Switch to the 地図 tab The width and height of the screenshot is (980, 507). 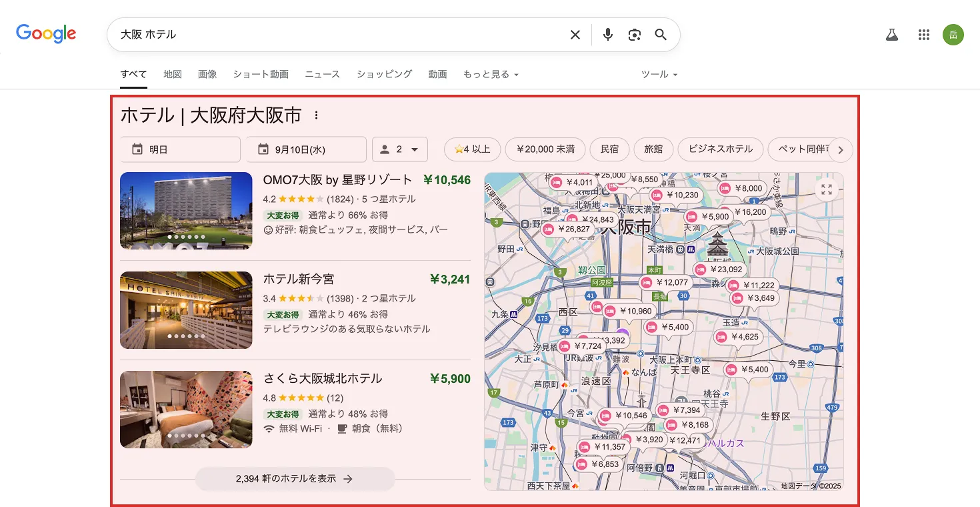173,74
